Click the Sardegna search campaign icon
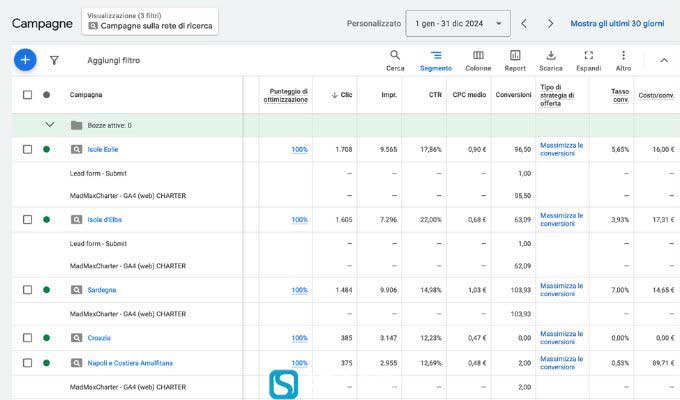 click(x=76, y=290)
